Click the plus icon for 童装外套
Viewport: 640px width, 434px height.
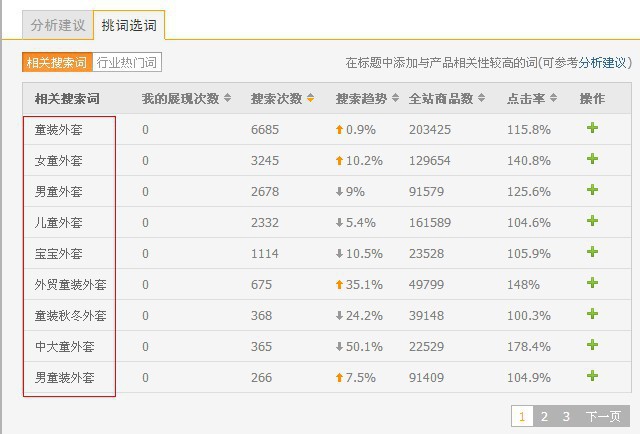(x=592, y=129)
